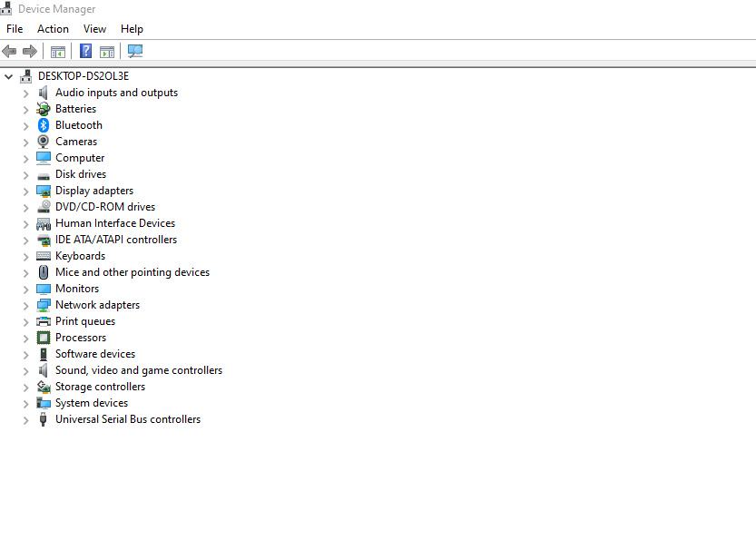Click the Cameras webcam icon
The image size is (756, 550).
click(44, 142)
